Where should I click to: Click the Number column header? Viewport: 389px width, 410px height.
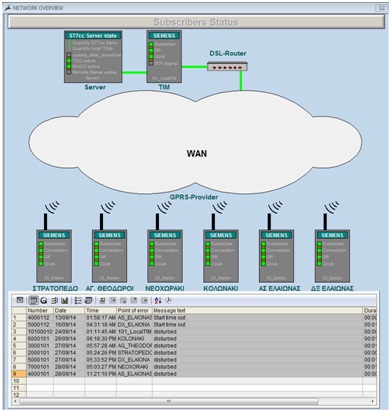coord(40,310)
